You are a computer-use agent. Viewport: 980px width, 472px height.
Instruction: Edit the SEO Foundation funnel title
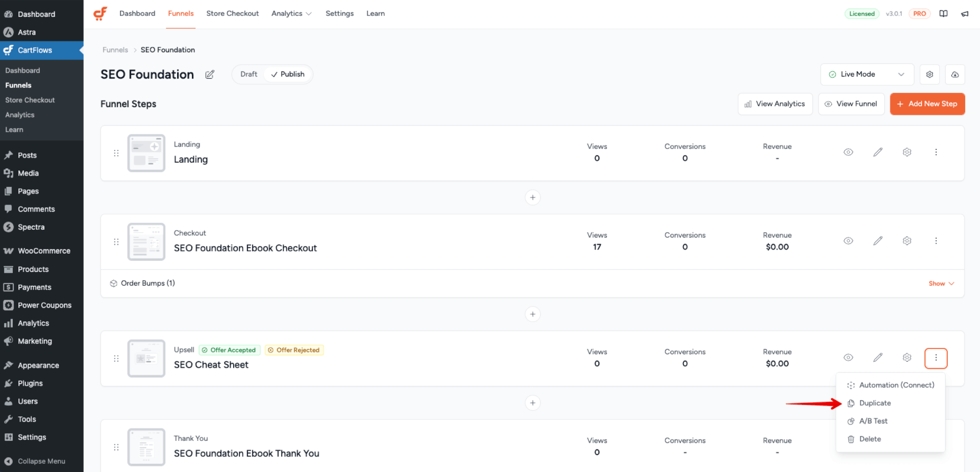(x=210, y=74)
